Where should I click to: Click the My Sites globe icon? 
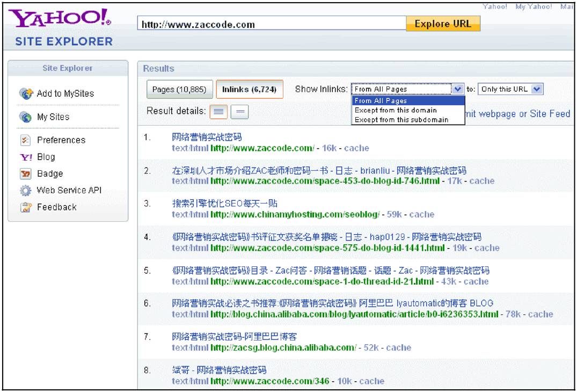[25, 117]
